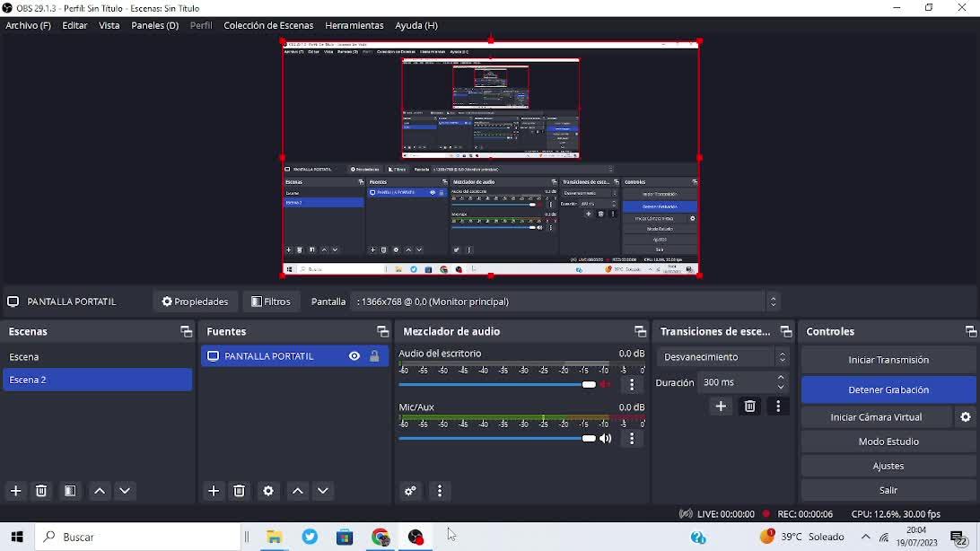Toggle lock on PANTALLA PORTATIL source
Screen dimensions: 980x551
pos(374,356)
